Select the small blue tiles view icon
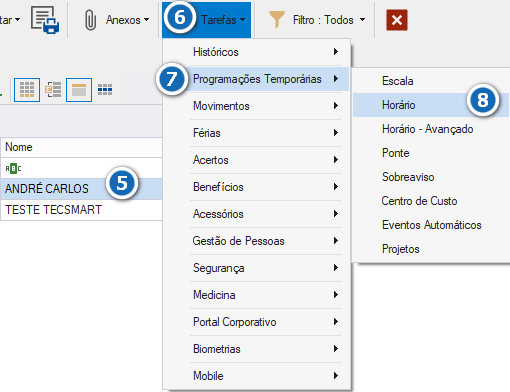510x392 pixels. point(105,89)
